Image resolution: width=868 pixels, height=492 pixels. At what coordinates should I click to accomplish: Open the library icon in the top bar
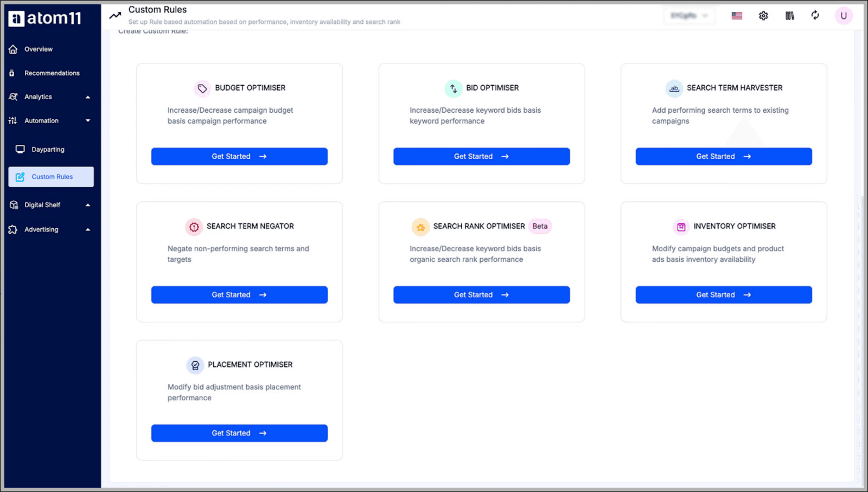pos(789,15)
